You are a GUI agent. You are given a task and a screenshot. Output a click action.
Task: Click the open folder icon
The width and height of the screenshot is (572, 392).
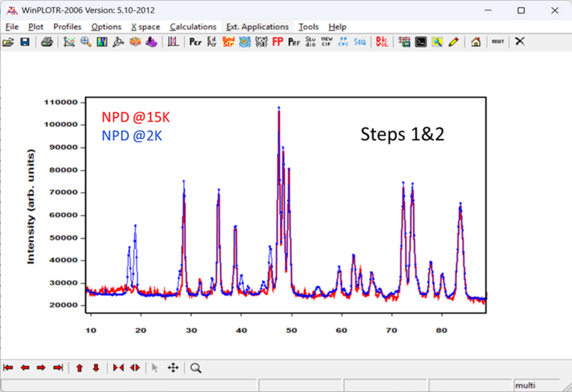click(8, 42)
